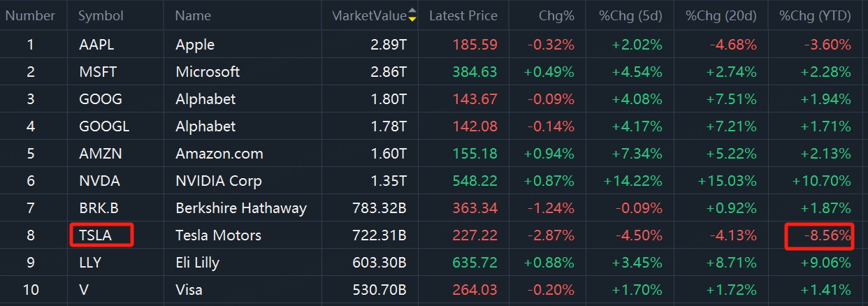Click Tesla's -8.56% YTD change
Screen dimensions: 868x306
point(827,235)
